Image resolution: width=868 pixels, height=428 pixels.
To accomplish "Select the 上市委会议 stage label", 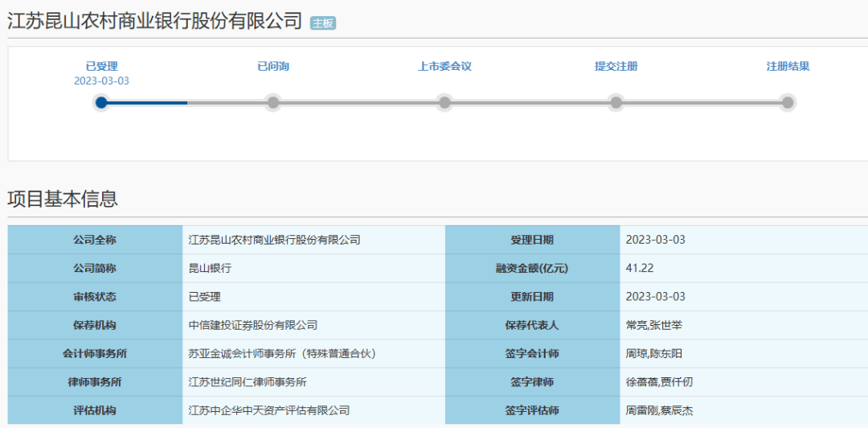I will (444, 67).
